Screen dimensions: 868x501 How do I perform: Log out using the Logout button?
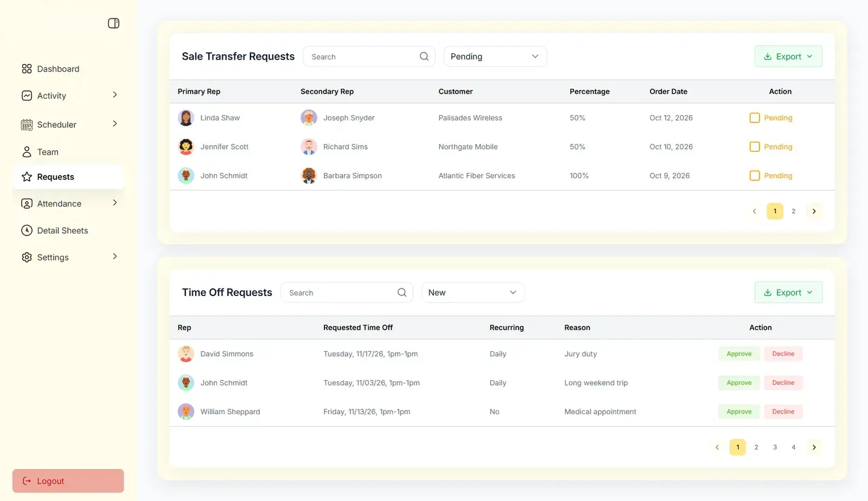[68, 481]
